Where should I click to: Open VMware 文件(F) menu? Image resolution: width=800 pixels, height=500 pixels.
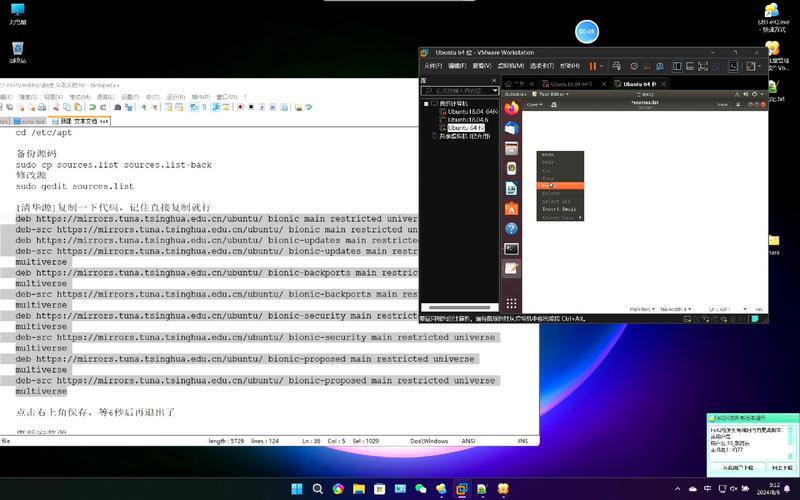(433, 66)
